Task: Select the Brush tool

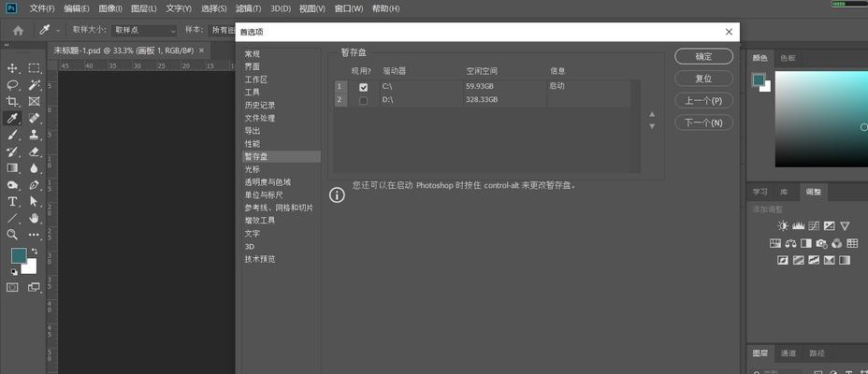Action: point(12,135)
